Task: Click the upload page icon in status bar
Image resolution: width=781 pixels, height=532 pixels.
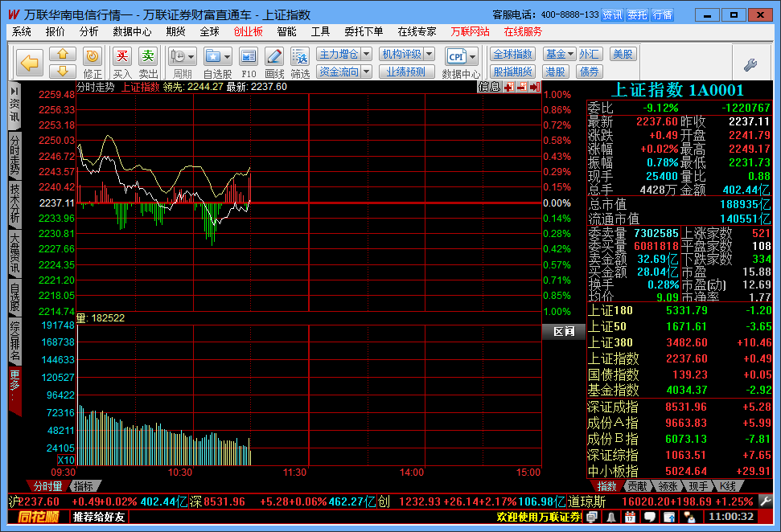Action: pyautogui.click(x=669, y=517)
